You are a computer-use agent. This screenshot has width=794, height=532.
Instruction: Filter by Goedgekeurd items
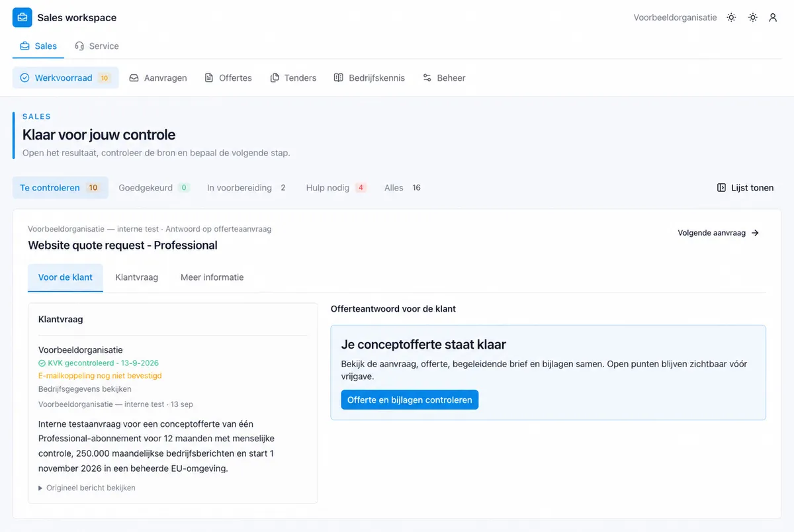pyautogui.click(x=154, y=188)
